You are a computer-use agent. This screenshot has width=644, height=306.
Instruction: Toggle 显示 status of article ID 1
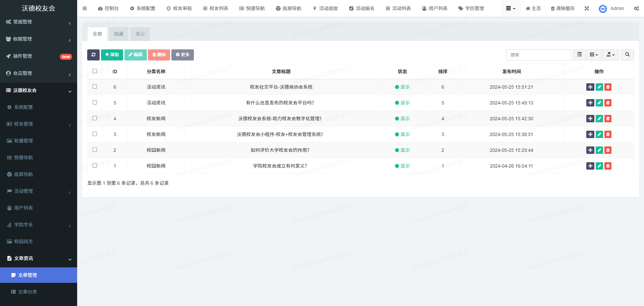(x=402, y=166)
